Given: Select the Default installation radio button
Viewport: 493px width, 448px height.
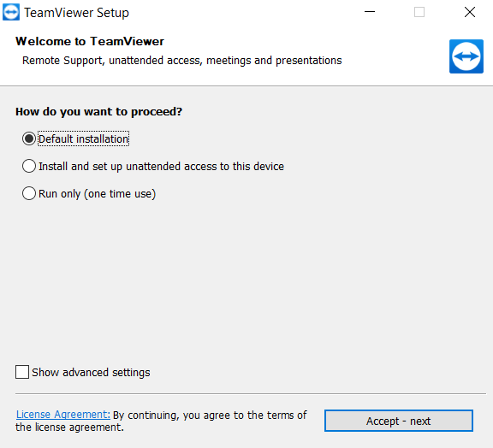Looking at the screenshot, I should pyautogui.click(x=29, y=139).
